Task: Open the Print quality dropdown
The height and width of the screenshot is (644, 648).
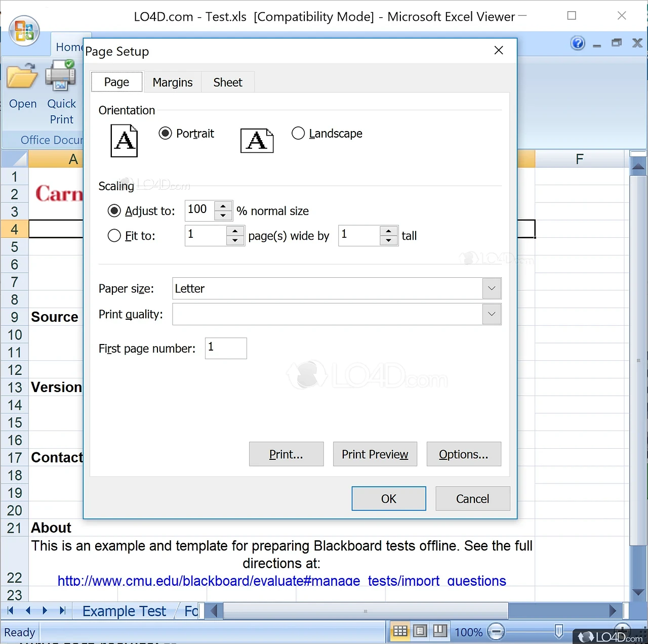Action: pyautogui.click(x=491, y=314)
